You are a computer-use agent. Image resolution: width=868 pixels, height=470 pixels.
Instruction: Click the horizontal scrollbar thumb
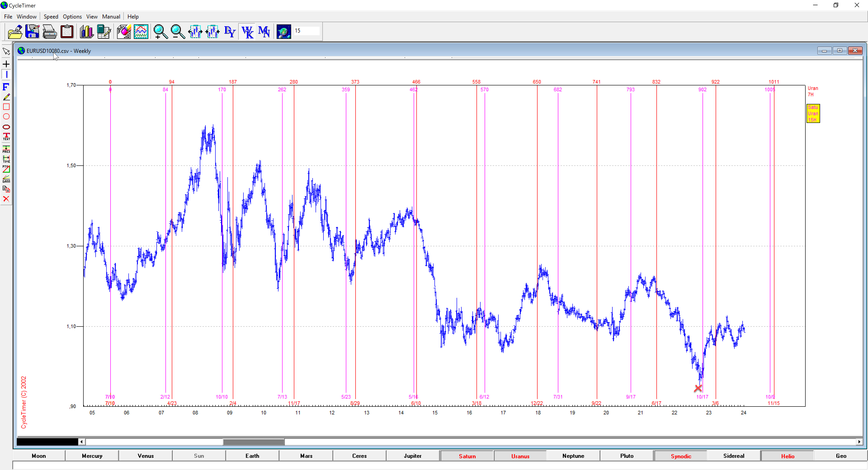tap(253, 441)
